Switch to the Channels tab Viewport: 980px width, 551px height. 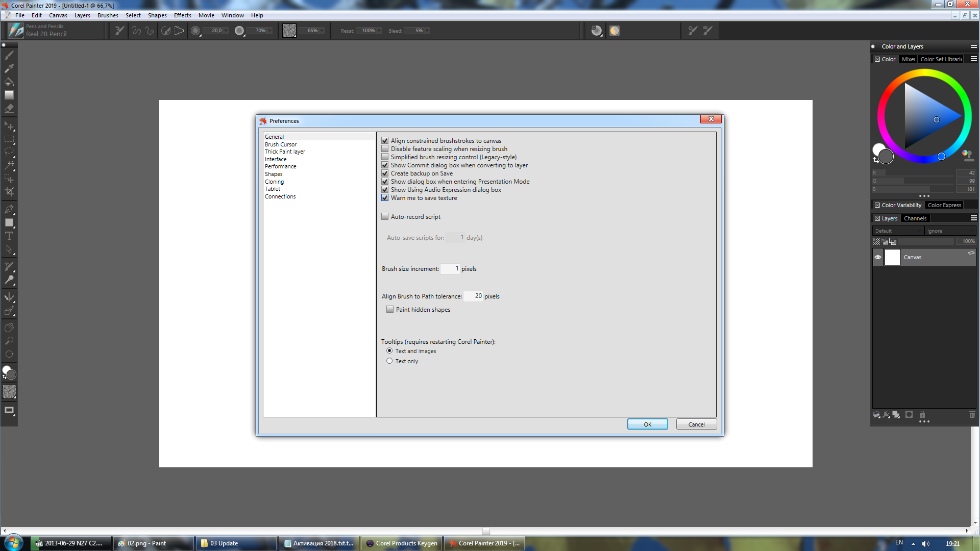point(915,218)
